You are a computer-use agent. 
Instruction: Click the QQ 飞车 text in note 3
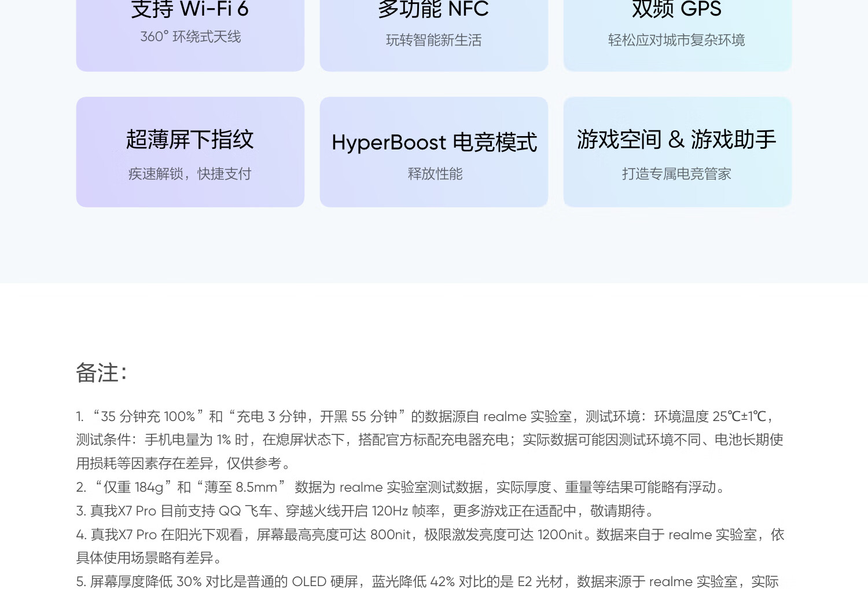[245, 511]
